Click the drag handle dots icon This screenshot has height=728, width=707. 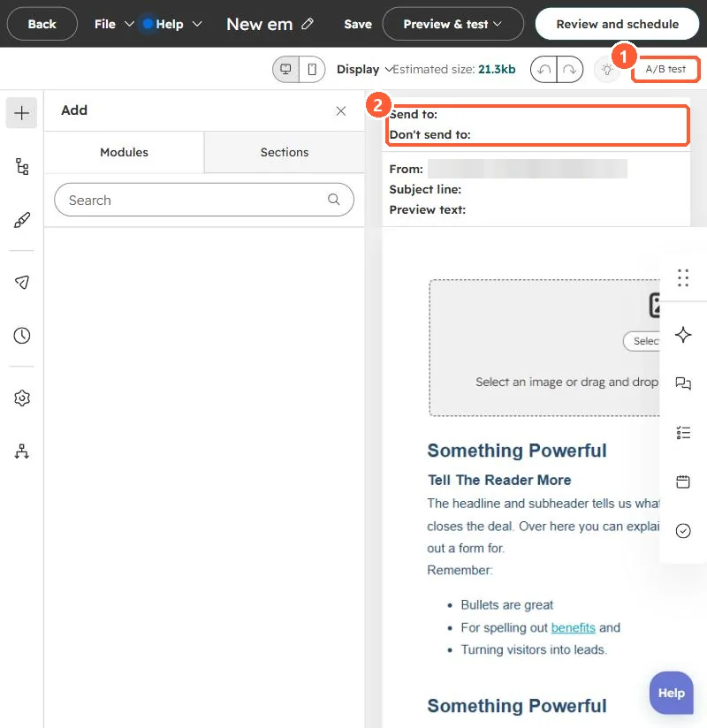click(x=683, y=277)
